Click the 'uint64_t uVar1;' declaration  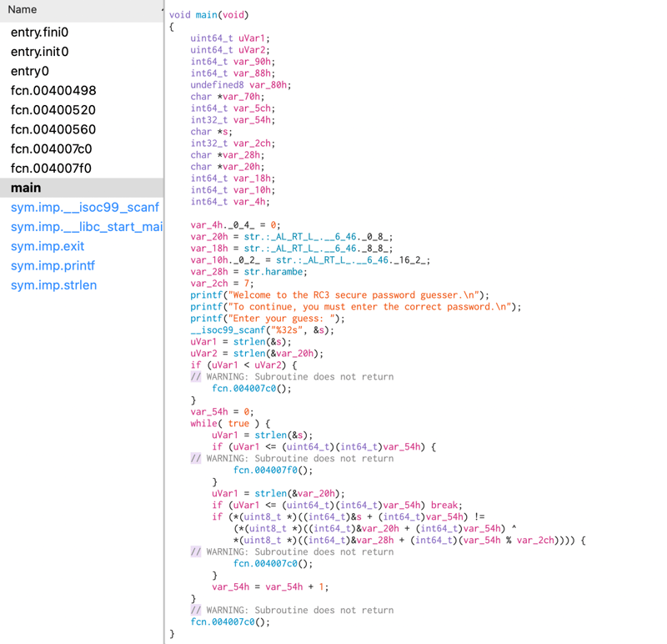click(230, 38)
